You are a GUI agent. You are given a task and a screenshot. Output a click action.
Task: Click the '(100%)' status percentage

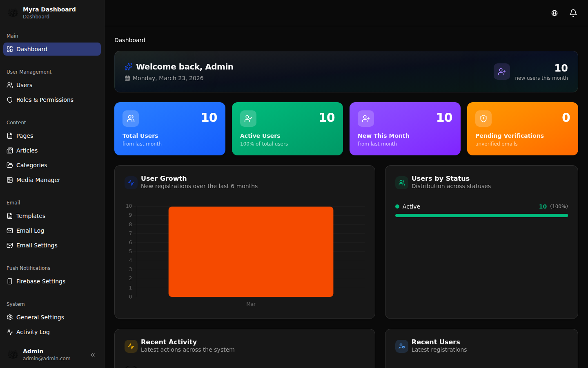[559, 206]
